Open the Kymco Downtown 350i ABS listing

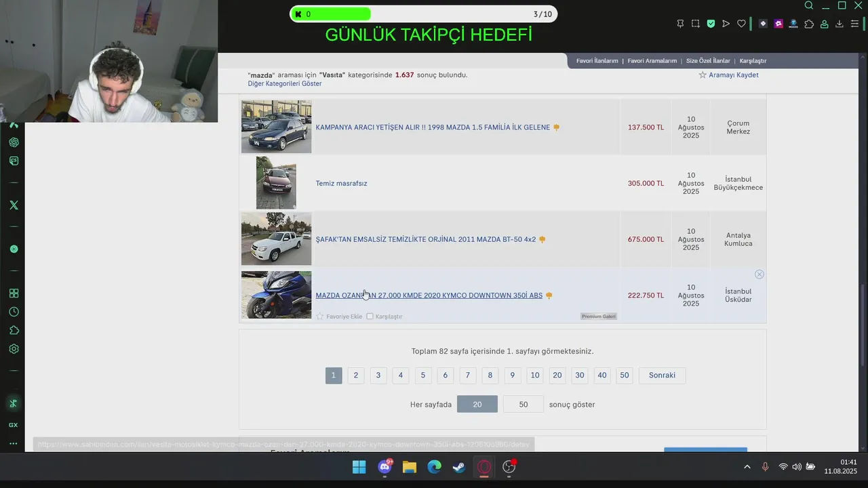(429, 296)
